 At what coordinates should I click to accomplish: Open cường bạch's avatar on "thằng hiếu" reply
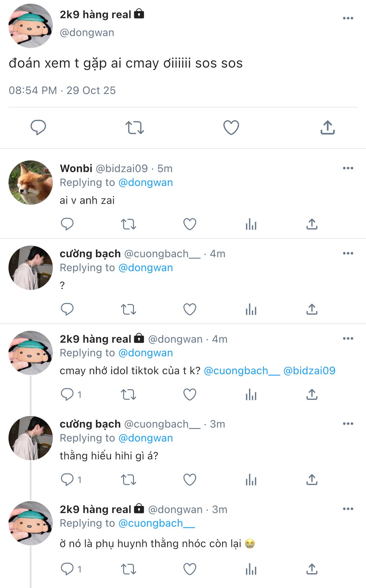31,438
